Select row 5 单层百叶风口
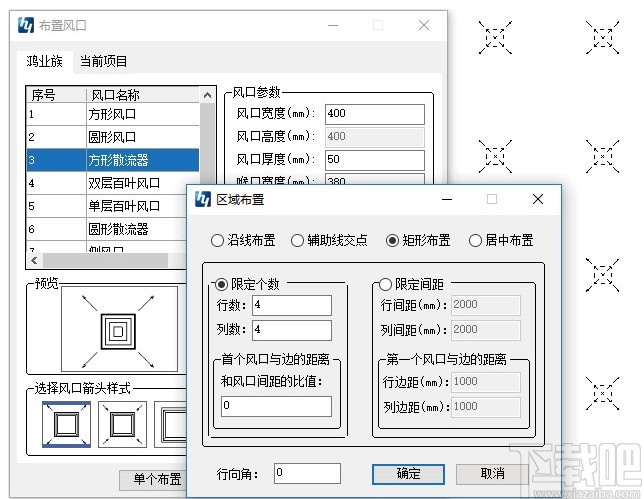Image resolution: width=644 pixels, height=499 pixels. [x=107, y=206]
